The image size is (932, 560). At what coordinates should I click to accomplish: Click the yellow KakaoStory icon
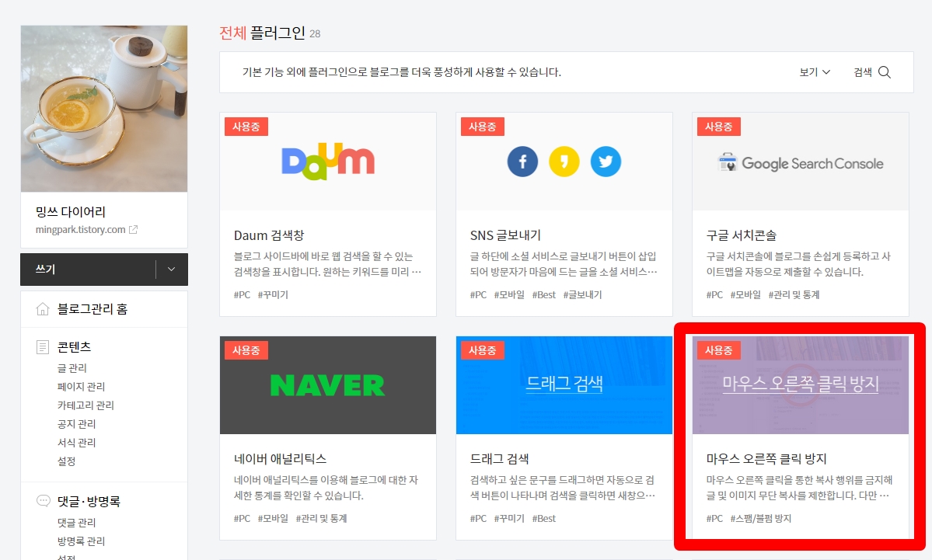click(564, 162)
